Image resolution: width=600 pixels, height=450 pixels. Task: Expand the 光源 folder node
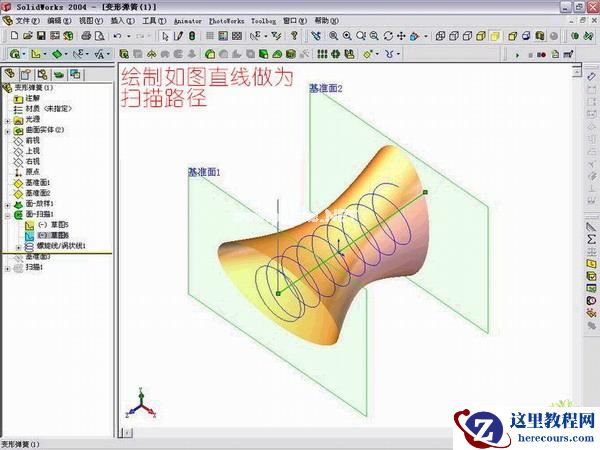tap(7, 121)
